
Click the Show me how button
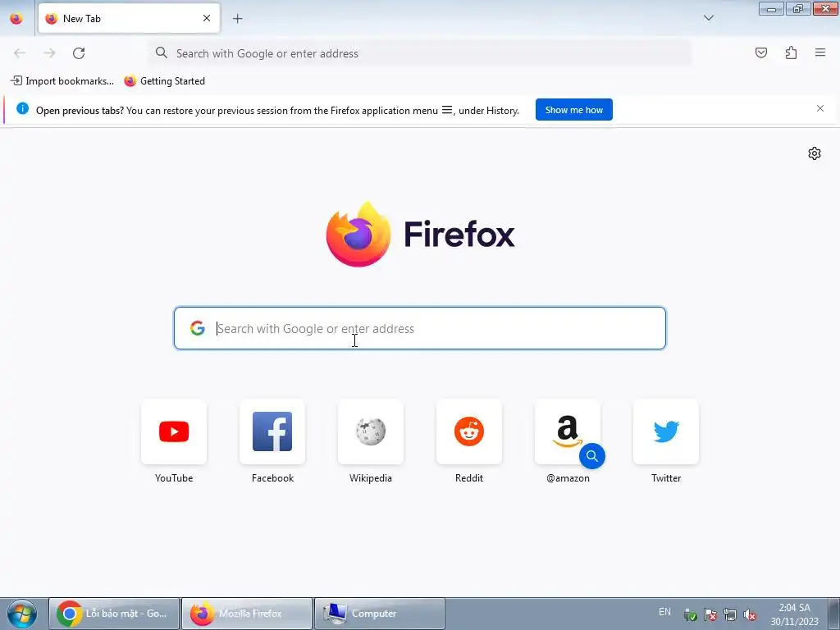coord(573,110)
